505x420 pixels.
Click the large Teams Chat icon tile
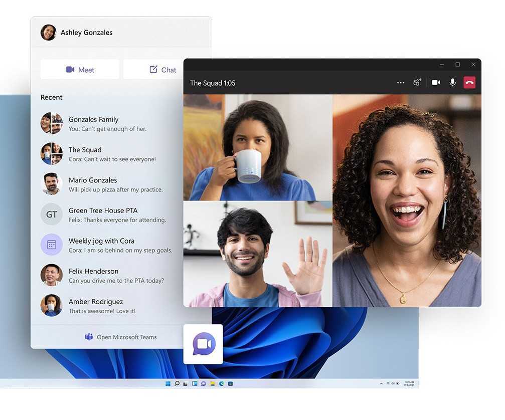pyautogui.click(x=203, y=344)
